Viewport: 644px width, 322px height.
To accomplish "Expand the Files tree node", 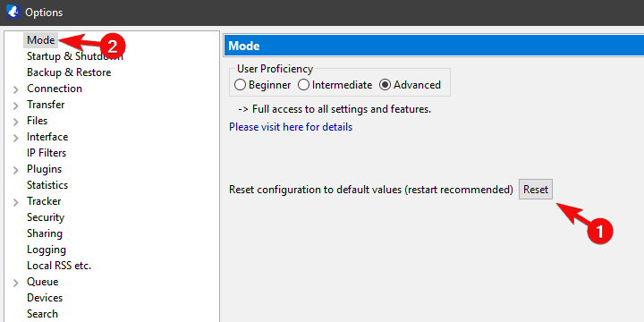I will coord(15,122).
